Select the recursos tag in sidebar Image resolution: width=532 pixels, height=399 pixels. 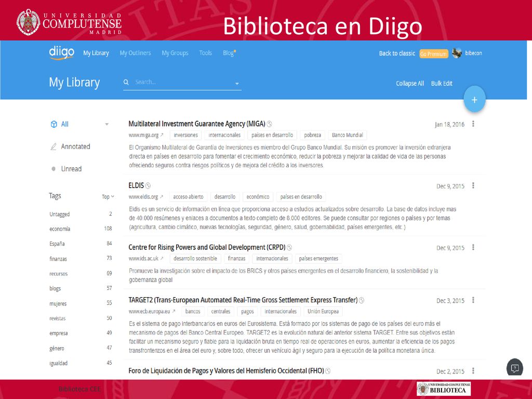[58, 273]
